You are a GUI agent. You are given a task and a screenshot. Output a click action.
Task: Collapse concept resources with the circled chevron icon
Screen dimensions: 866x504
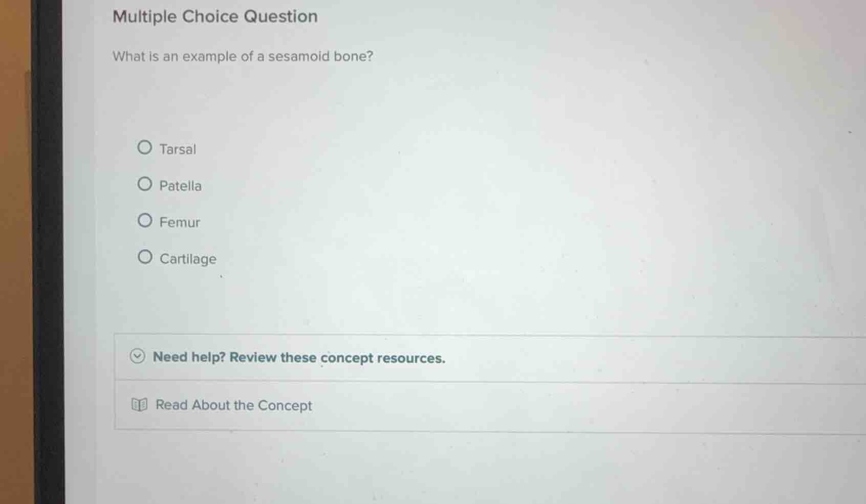point(137,356)
